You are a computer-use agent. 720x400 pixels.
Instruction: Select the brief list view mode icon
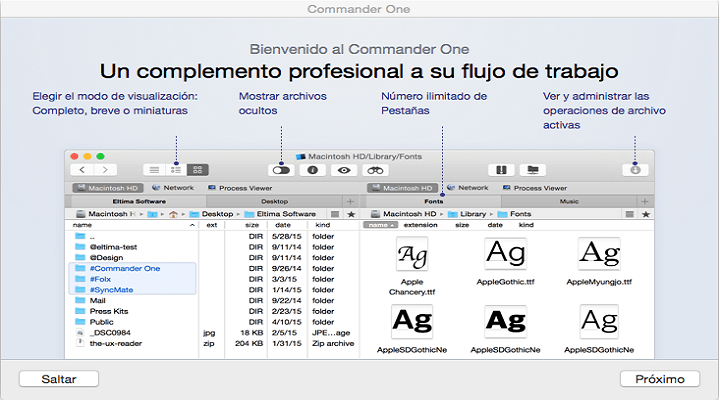pyautogui.click(x=176, y=170)
